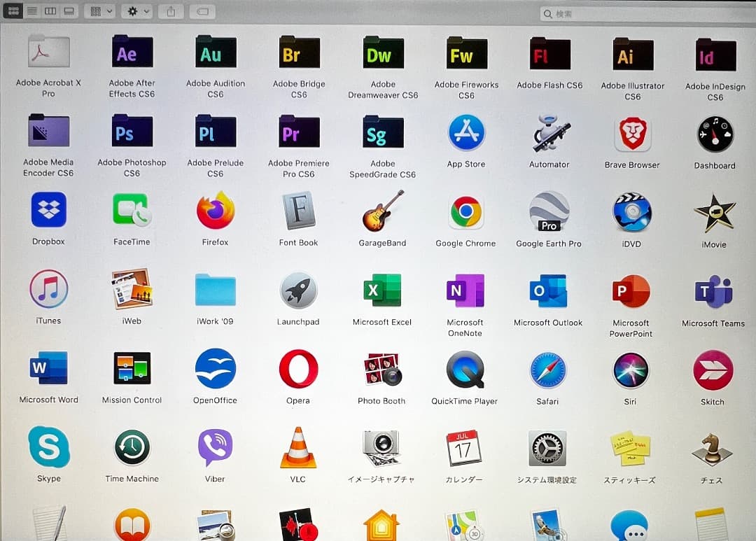756x541 pixels.
Task: Click the Share button
Action: pos(170,10)
